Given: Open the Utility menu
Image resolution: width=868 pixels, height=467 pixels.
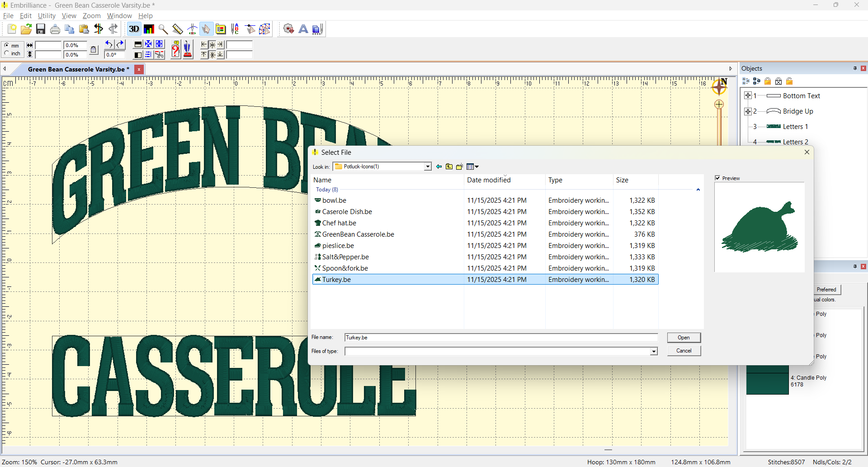Looking at the screenshot, I should 47,16.
